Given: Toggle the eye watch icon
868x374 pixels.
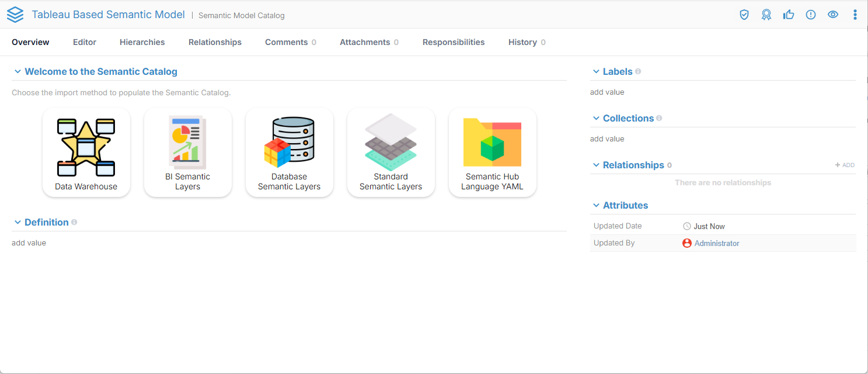Looking at the screenshot, I should [x=833, y=15].
